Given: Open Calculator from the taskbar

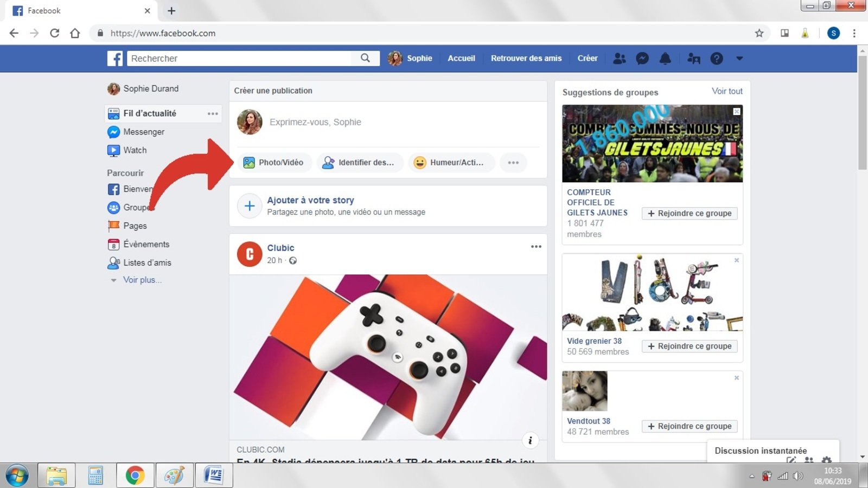Looking at the screenshot, I should [95, 476].
